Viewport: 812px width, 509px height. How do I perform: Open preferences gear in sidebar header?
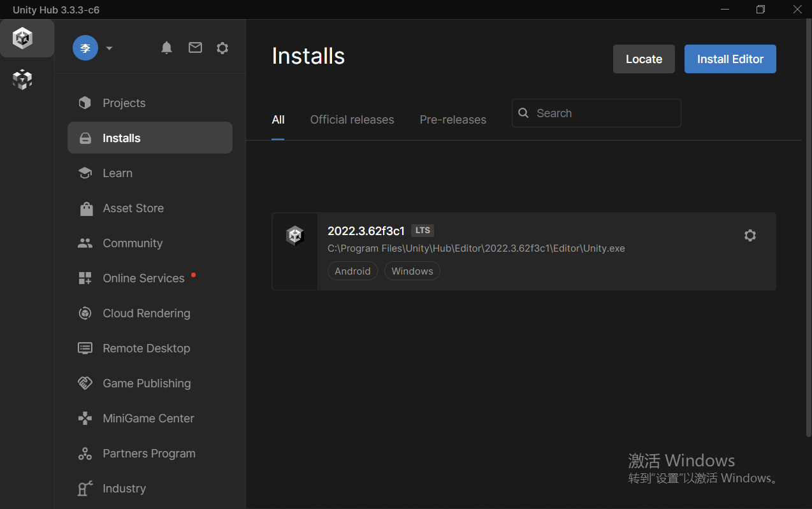point(222,48)
